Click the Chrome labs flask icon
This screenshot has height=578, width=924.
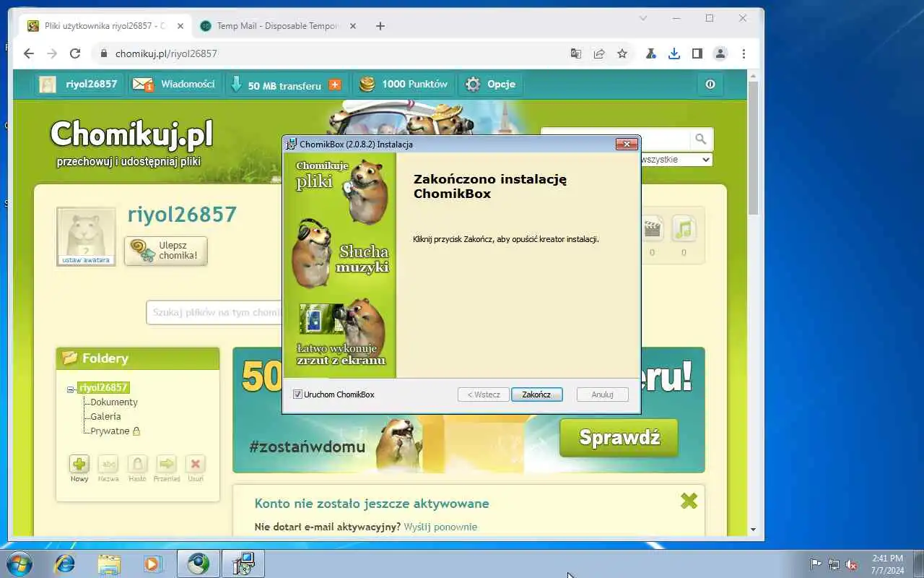click(650, 53)
